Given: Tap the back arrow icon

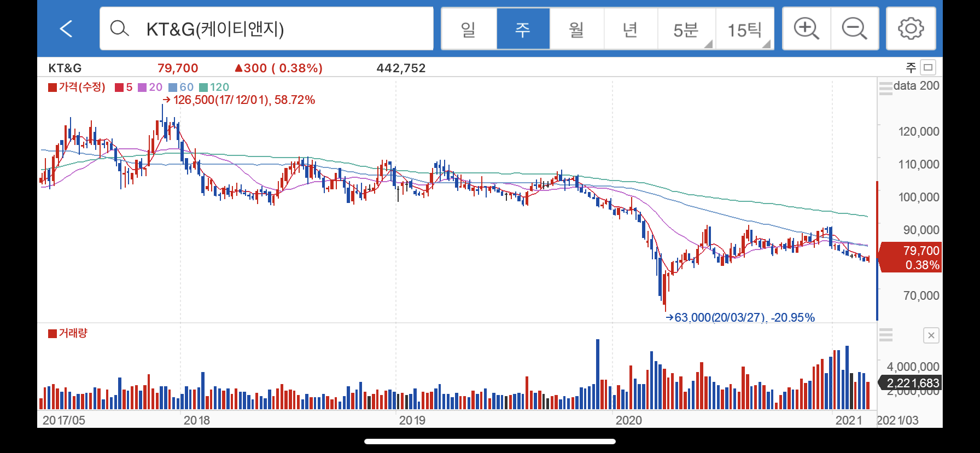Looking at the screenshot, I should point(66,28).
